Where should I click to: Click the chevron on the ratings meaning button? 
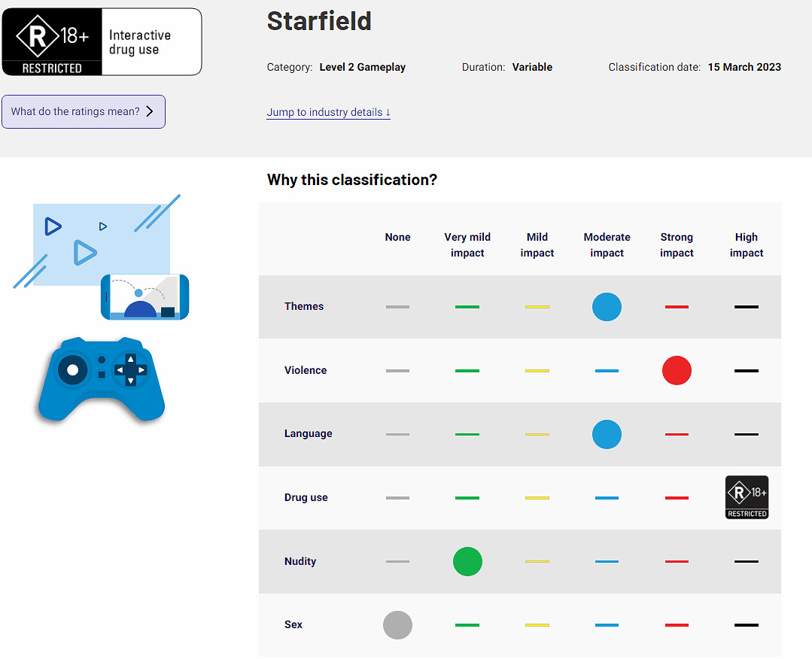click(150, 111)
